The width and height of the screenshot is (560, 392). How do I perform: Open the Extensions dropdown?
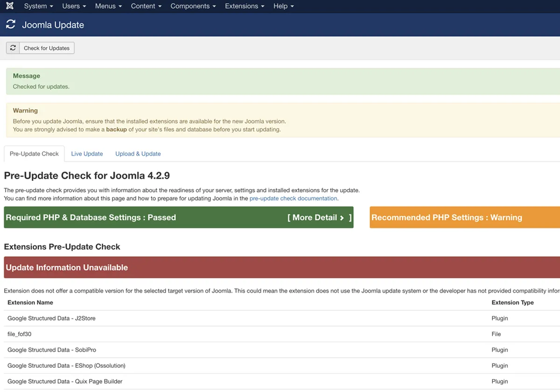[x=244, y=6]
